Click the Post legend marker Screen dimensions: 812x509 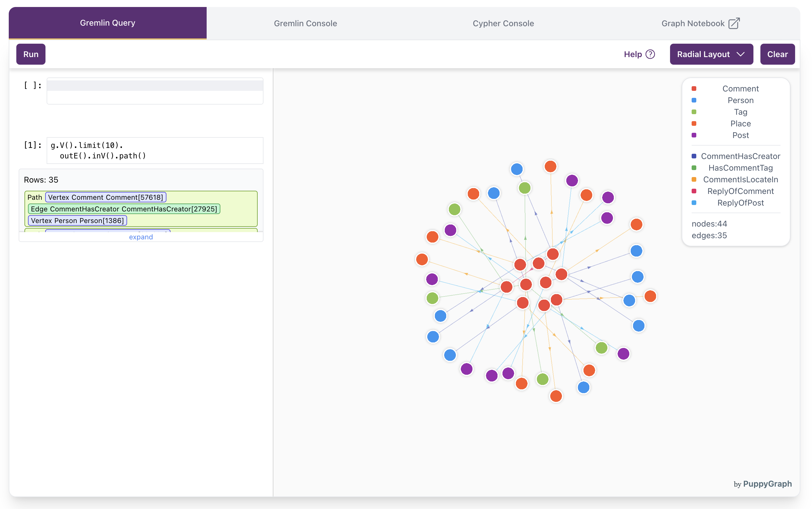tap(694, 135)
